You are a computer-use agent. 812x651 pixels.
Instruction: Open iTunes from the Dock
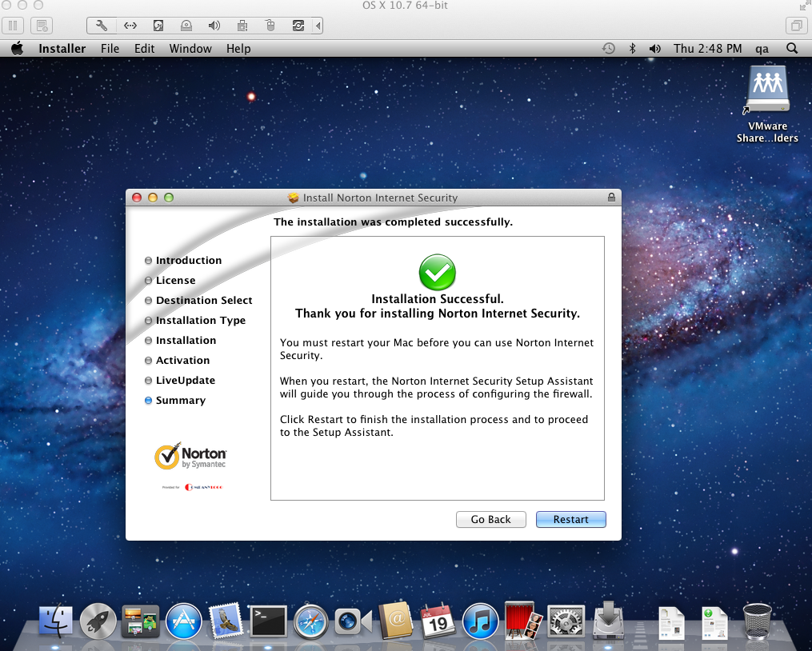click(480, 621)
